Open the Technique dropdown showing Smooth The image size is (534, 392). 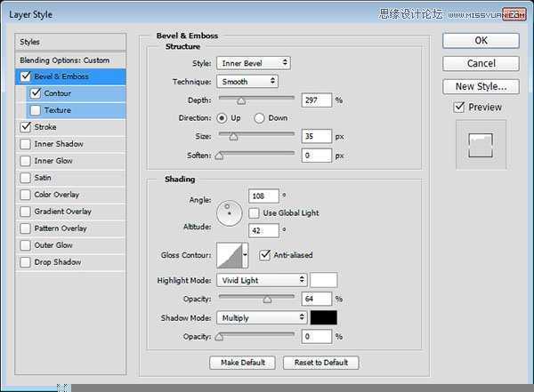point(247,82)
